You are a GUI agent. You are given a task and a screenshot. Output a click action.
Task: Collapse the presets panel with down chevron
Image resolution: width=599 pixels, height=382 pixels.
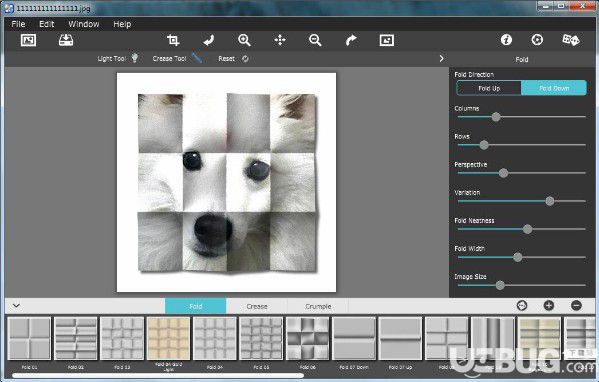pyautogui.click(x=16, y=306)
